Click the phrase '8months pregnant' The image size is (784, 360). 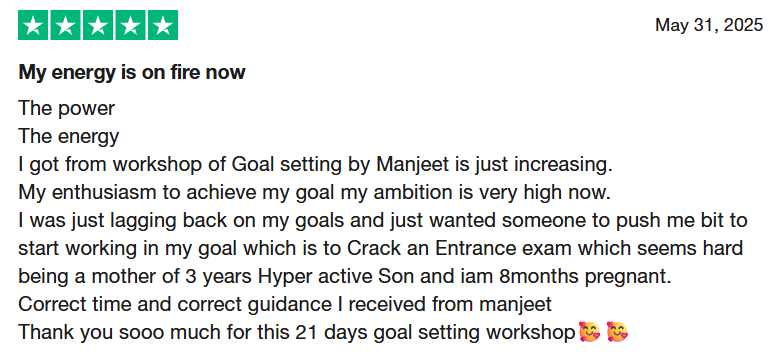[585, 277]
